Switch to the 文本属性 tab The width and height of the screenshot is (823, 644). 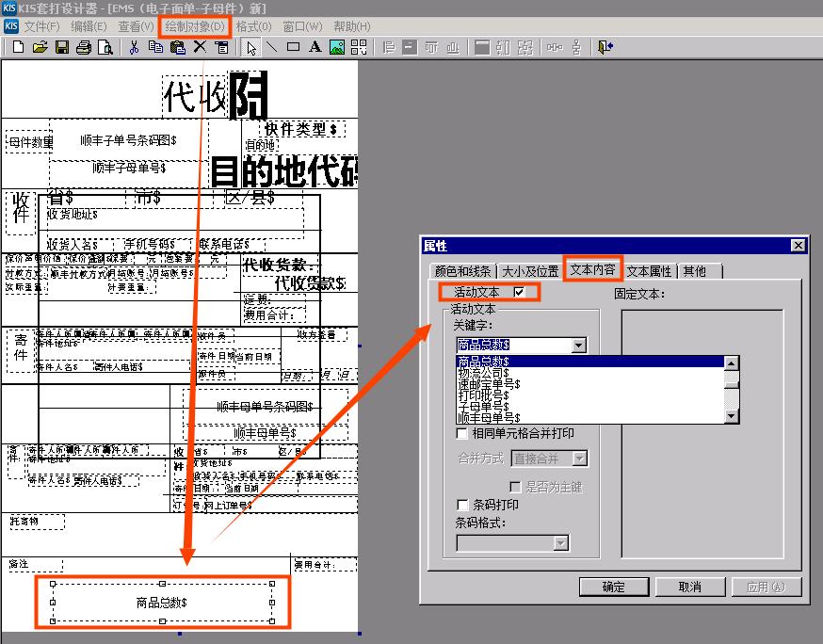(650, 270)
